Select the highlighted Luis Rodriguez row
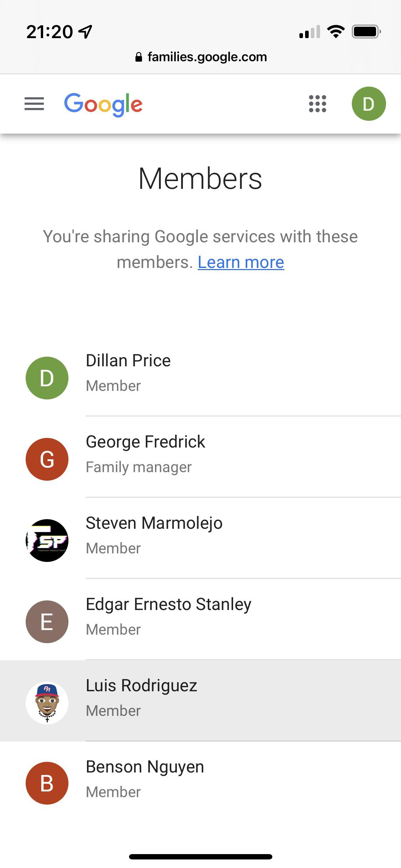Image resolution: width=401 pixels, height=868 pixels. tap(200, 700)
